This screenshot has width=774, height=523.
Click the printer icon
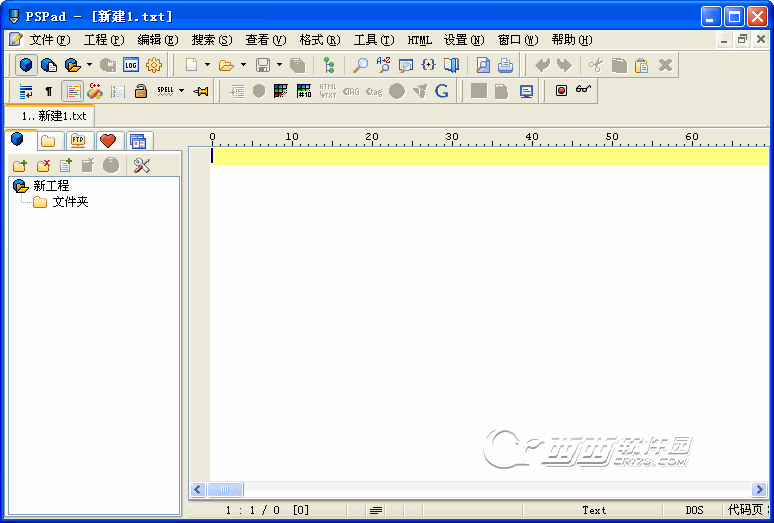tap(506, 65)
